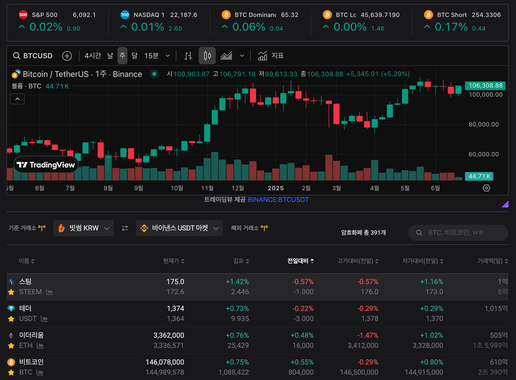516x380 pixels.
Task: Click the BTC Long ticker item
Action: point(361,22)
